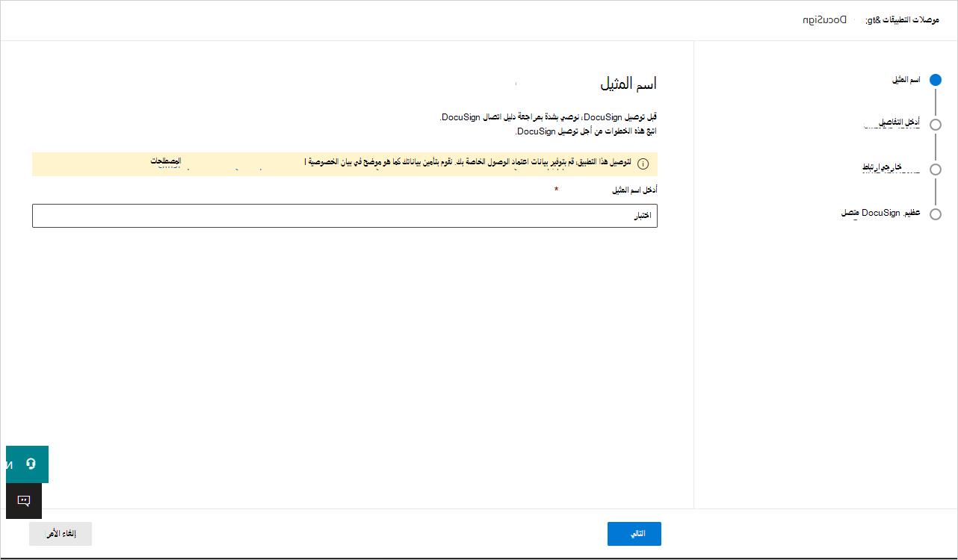The image size is (958, 560).
Task: Click the التالي button to continue
Action: pyautogui.click(x=634, y=533)
